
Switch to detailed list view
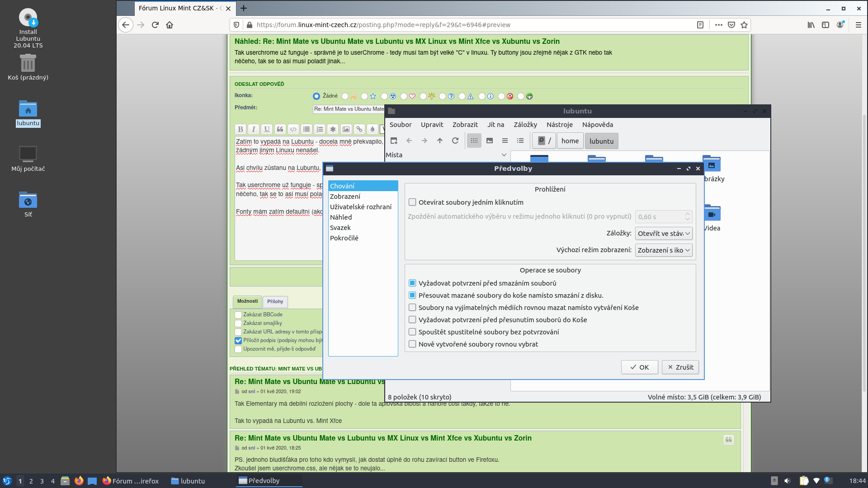520,141
